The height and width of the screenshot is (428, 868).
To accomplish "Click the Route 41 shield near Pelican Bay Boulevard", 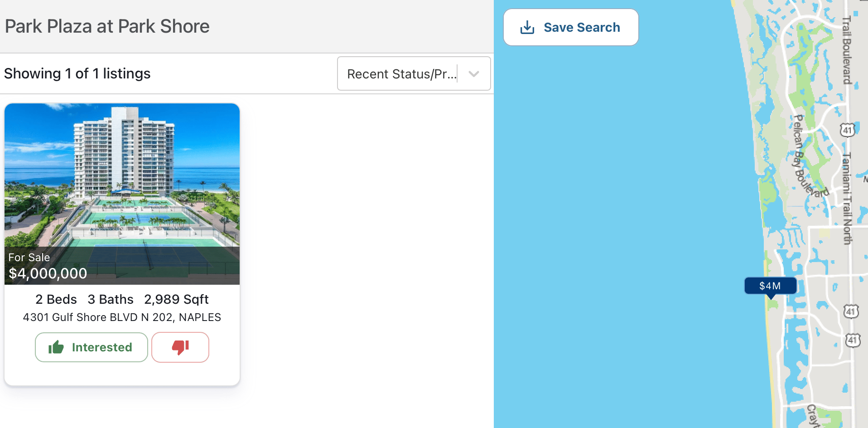I will [x=847, y=130].
